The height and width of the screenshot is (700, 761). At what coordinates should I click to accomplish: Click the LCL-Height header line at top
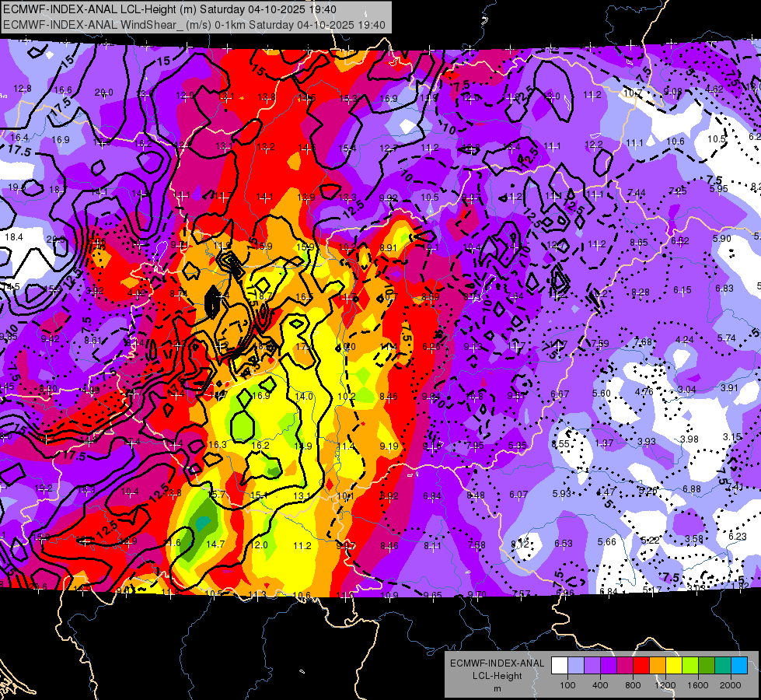click(x=170, y=9)
